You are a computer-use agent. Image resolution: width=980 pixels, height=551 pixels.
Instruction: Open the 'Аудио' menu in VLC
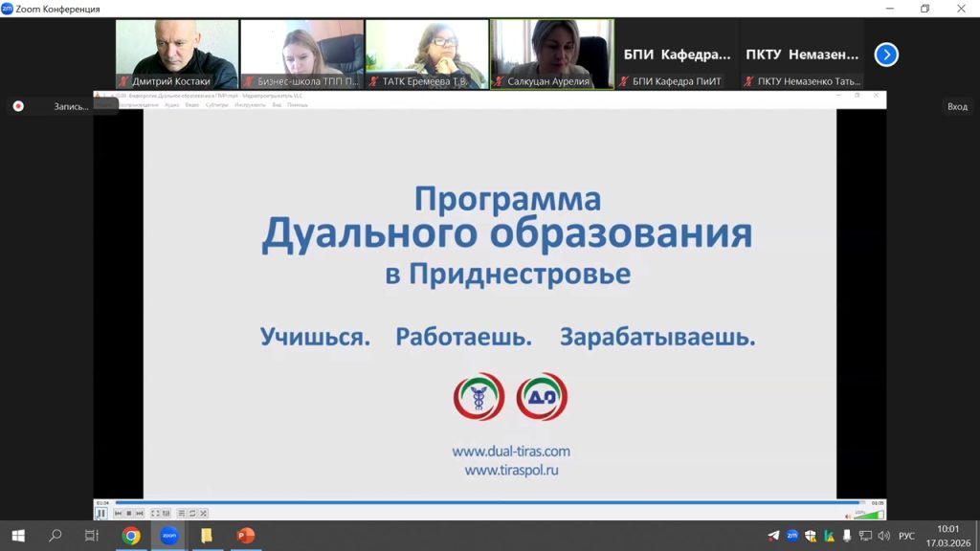[x=172, y=104]
